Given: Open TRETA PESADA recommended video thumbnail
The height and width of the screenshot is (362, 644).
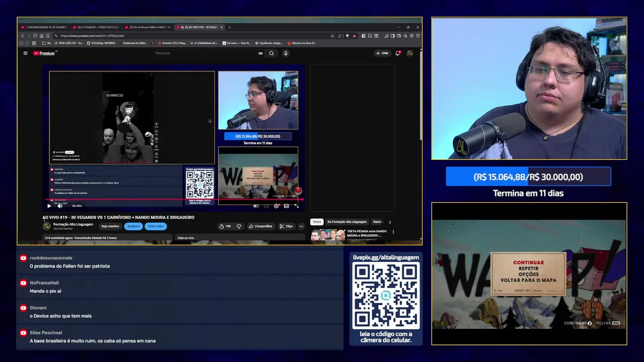Looking at the screenshot, I should click(328, 235).
